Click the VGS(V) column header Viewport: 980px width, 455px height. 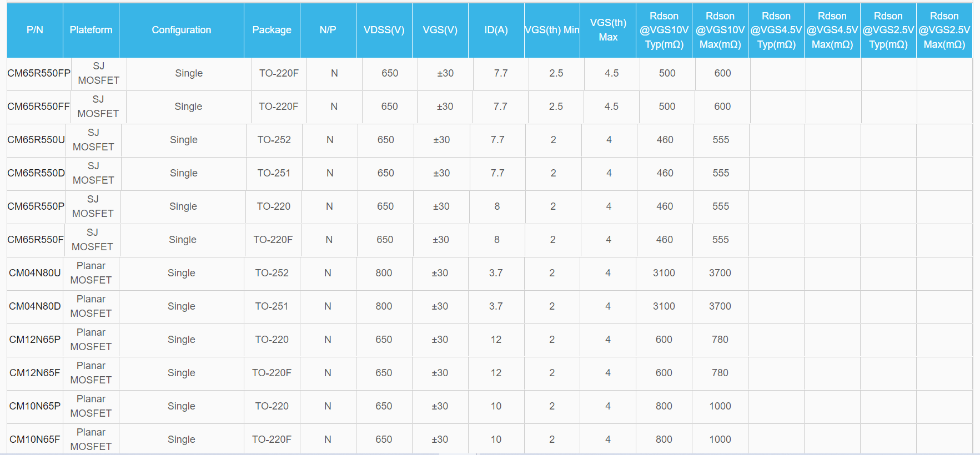(440, 30)
